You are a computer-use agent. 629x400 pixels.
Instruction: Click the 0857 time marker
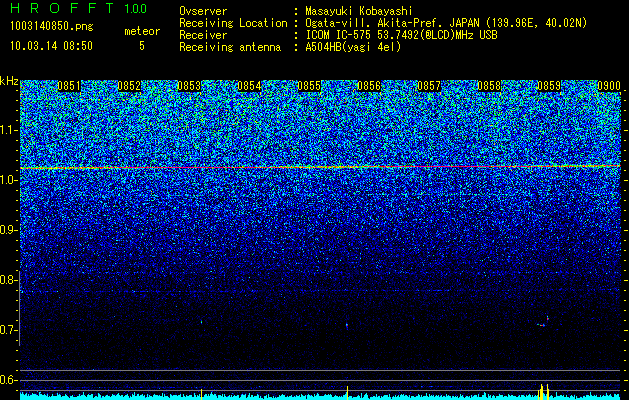[x=429, y=86]
